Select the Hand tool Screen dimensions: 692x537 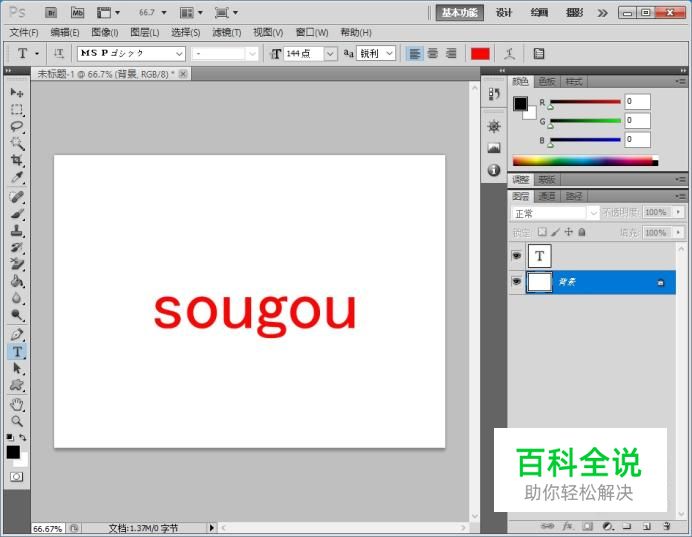pos(17,404)
